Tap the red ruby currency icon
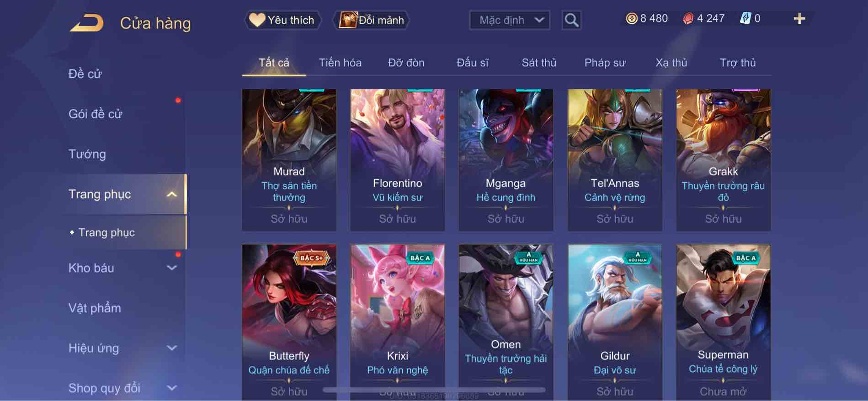 tap(688, 18)
